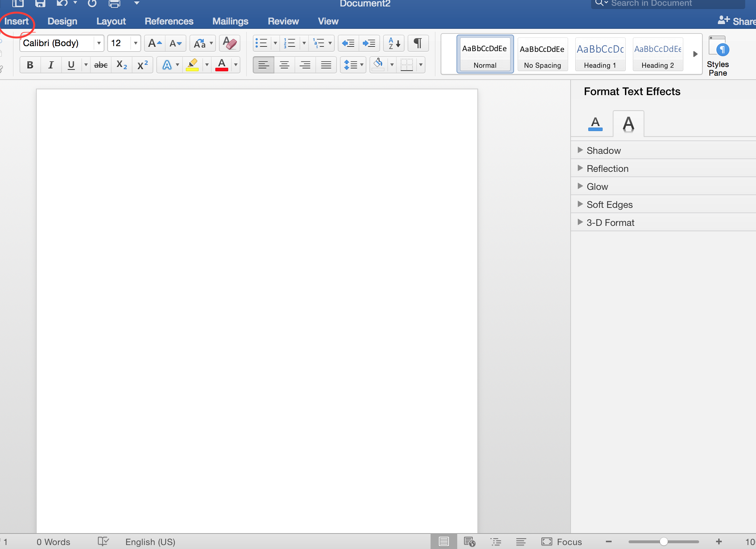756x549 pixels.
Task: Toggle Justify alignment
Action: coord(326,65)
